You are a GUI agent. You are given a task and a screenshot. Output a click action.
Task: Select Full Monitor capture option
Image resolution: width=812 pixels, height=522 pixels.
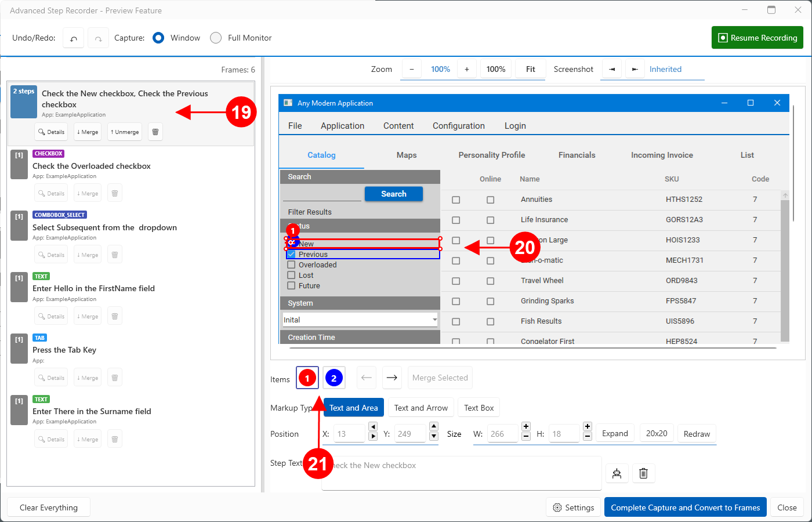(x=216, y=38)
